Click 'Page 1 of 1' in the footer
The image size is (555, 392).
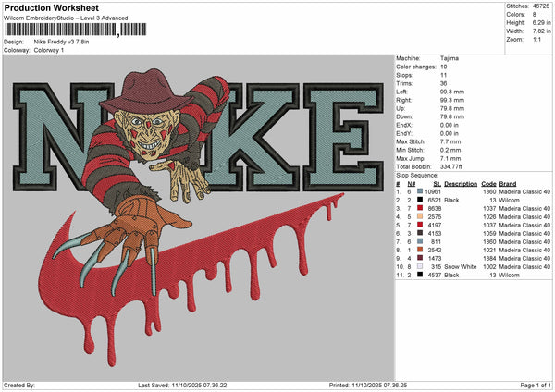click(536, 385)
